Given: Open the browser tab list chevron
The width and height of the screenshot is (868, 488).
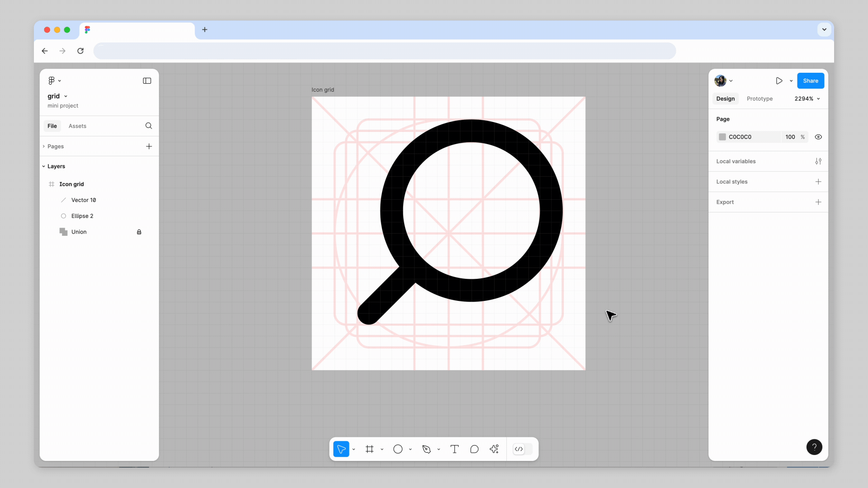Looking at the screenshot, I should (824, 30).
